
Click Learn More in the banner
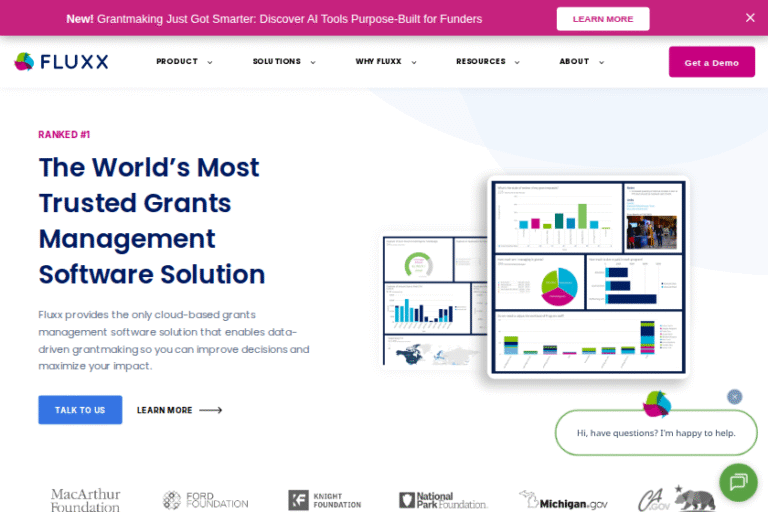pyautogui.click(x=603, y=19)
